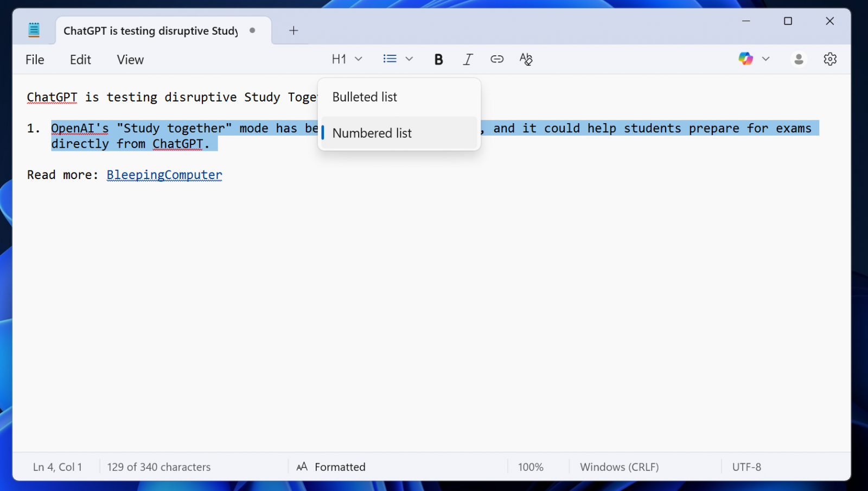
Task: Select Bulleted list option
Action: pyautogui.click(x=365, y=97)
